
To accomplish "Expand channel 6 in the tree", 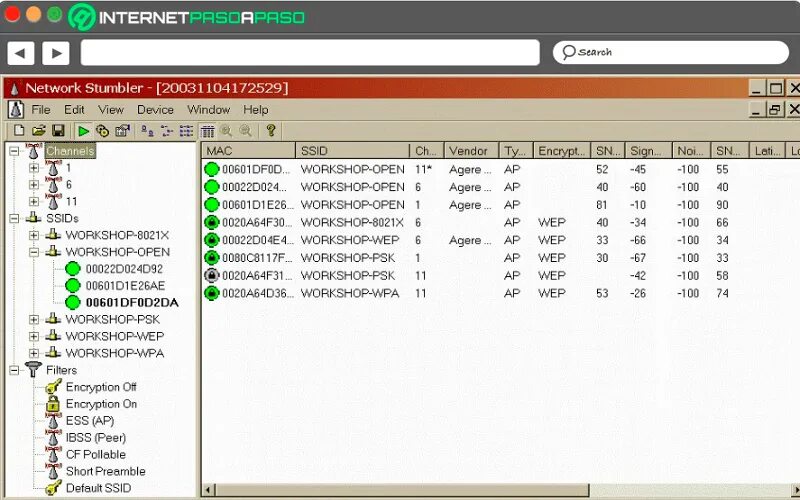I will click(34, 185).
